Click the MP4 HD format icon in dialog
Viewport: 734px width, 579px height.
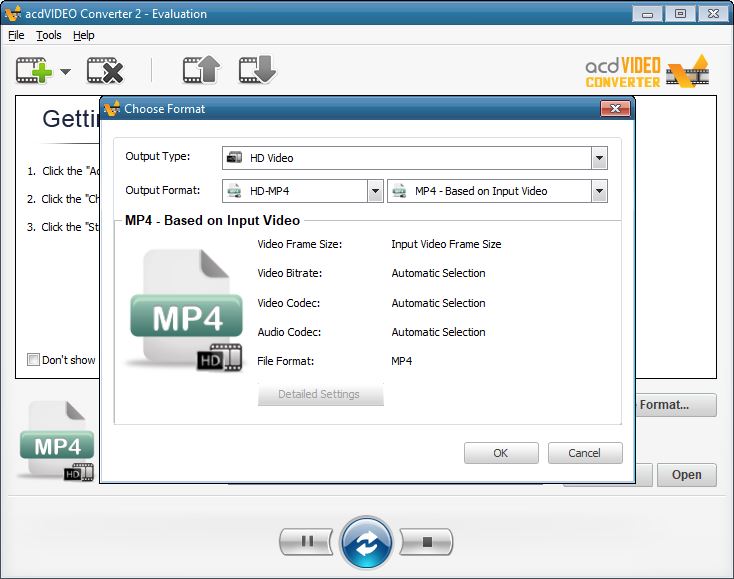click(186, 310)
